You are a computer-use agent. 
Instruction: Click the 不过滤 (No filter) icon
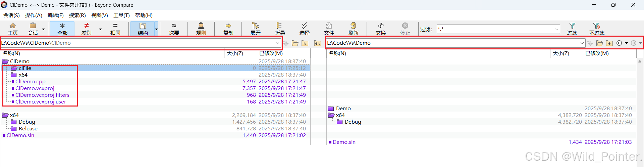[597, 29]
